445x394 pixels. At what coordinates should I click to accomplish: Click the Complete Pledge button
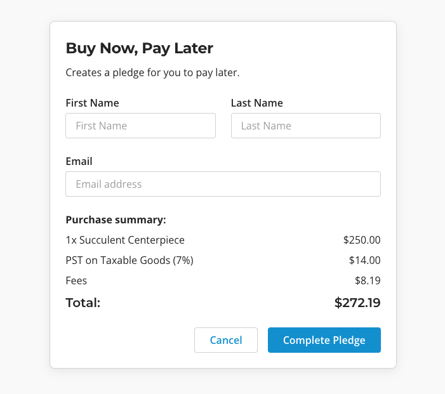click(324, 340)
